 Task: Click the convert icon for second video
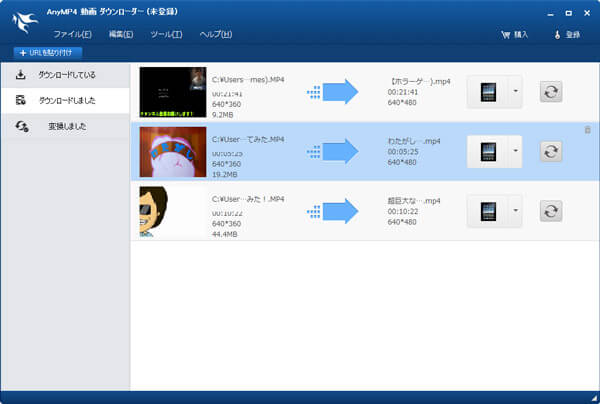click(551, 152)
